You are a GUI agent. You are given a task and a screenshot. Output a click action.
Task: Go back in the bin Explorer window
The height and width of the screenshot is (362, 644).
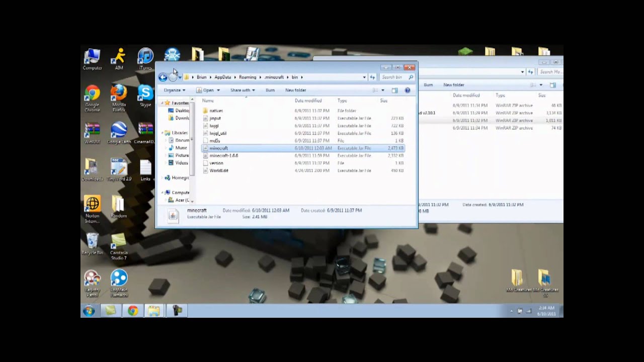tap(163, 77)
